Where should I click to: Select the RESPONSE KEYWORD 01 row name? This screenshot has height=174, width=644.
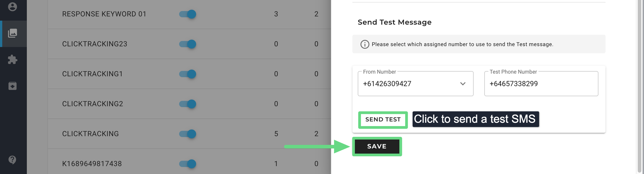click(104, 14)
